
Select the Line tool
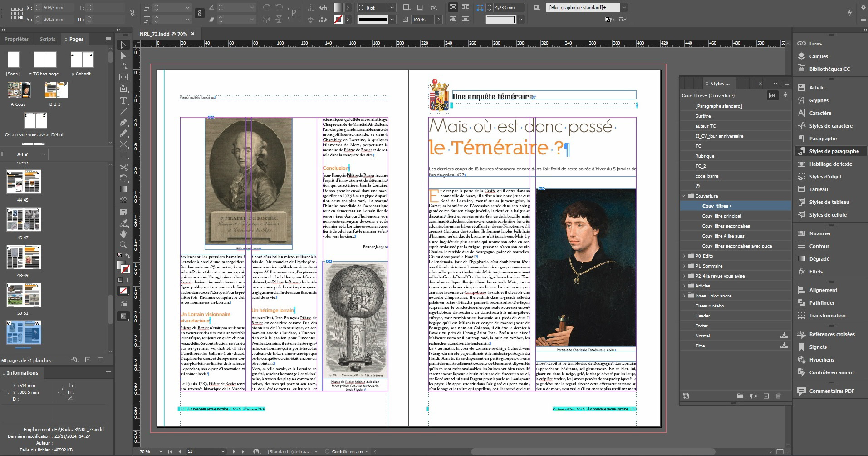[123, 111]
